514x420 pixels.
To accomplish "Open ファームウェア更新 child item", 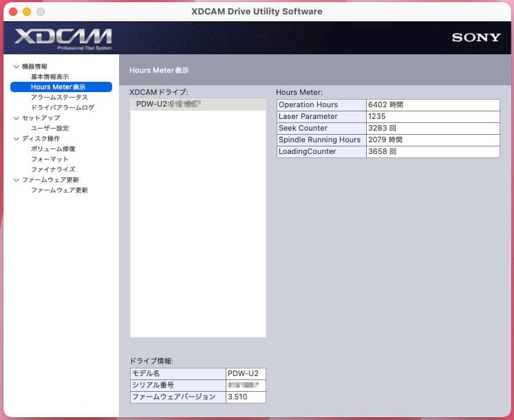I will coord(59,190).
